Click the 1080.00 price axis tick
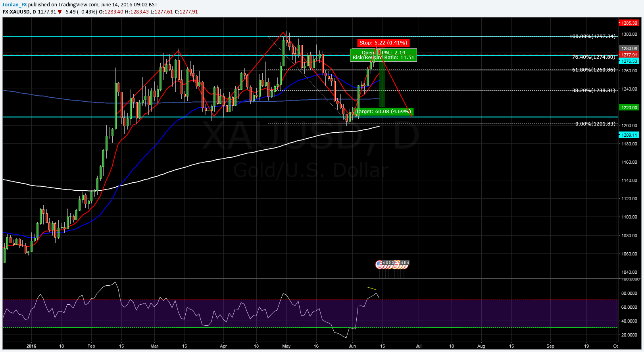The width and height of the screenshot is (644, 352). click(x=629, y=236)
